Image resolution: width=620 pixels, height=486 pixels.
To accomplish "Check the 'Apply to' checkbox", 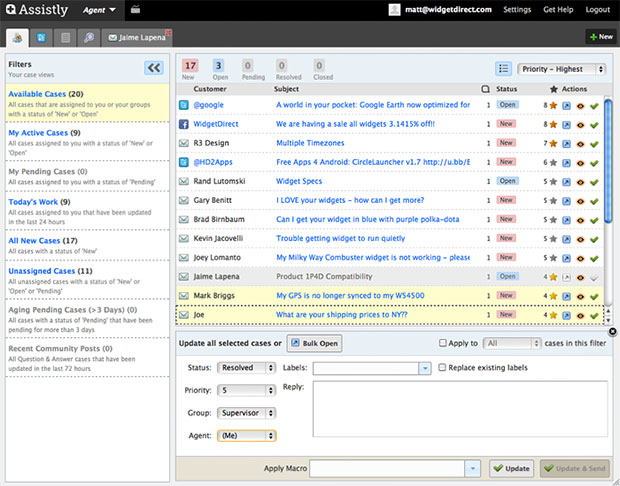I will click(442, 343).
